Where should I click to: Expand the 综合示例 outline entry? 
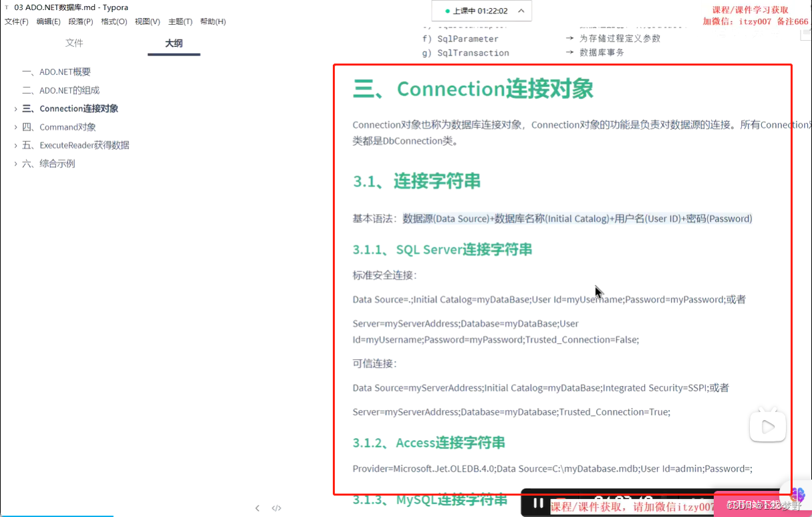click(17, 163)
